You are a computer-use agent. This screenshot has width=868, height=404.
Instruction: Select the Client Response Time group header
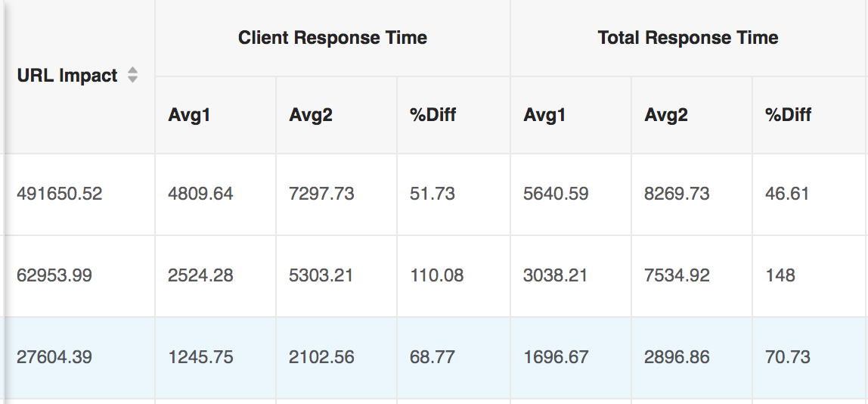[x=333, y=38]
